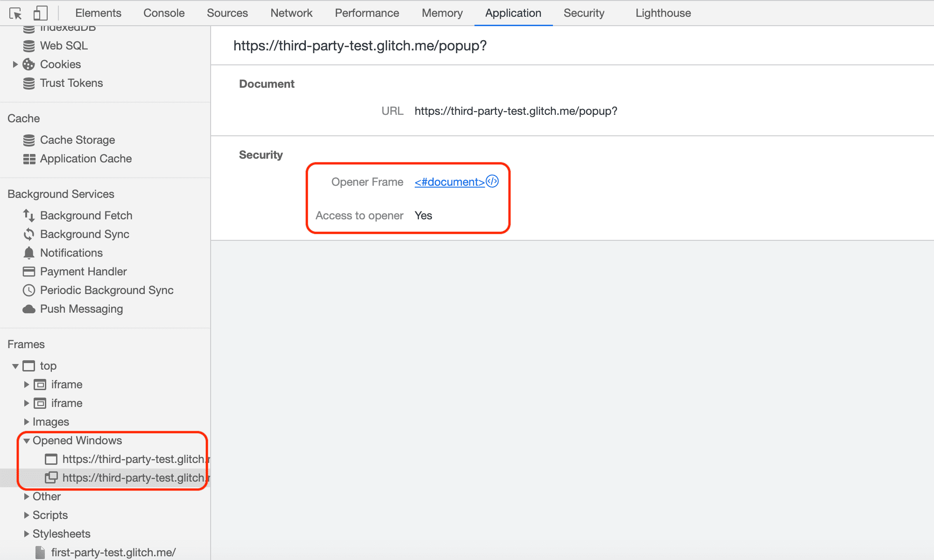
Task: Click the Web SQL storage icon
Action: tap(29, 45)
